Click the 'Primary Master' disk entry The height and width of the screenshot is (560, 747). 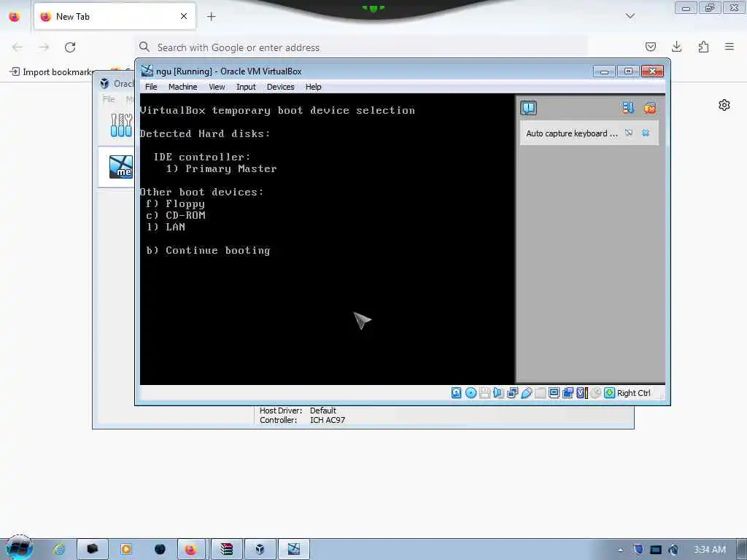coord(231,168)
